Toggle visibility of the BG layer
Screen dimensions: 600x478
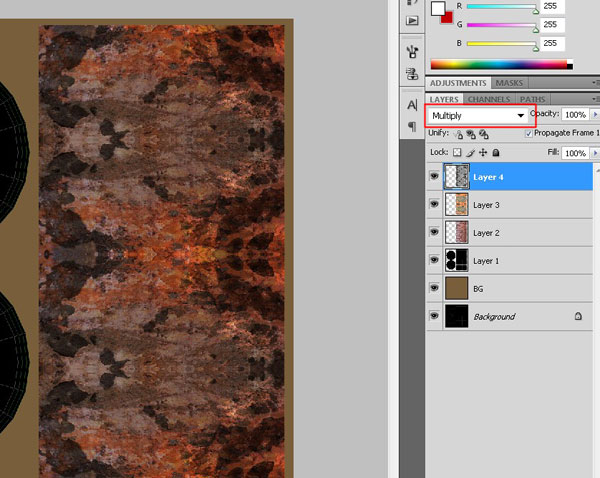[x=434, y=288]
